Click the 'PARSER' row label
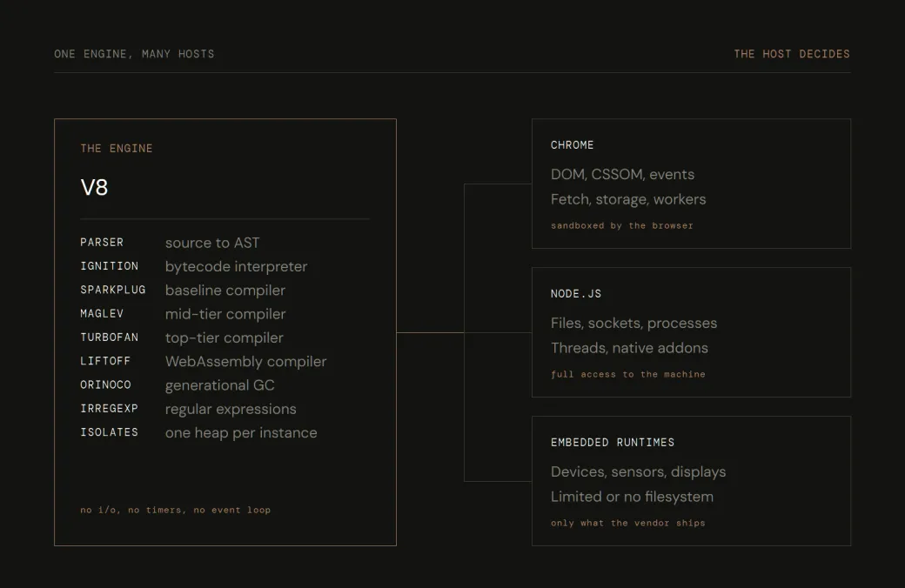The height and width of the screenshot is (588, 905). pos(102,243)
